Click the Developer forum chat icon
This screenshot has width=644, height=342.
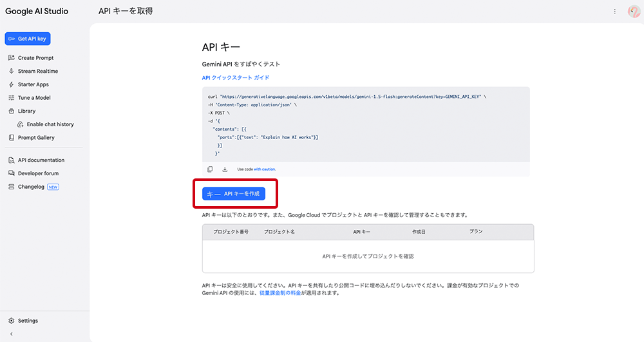(x=12, y=173)
